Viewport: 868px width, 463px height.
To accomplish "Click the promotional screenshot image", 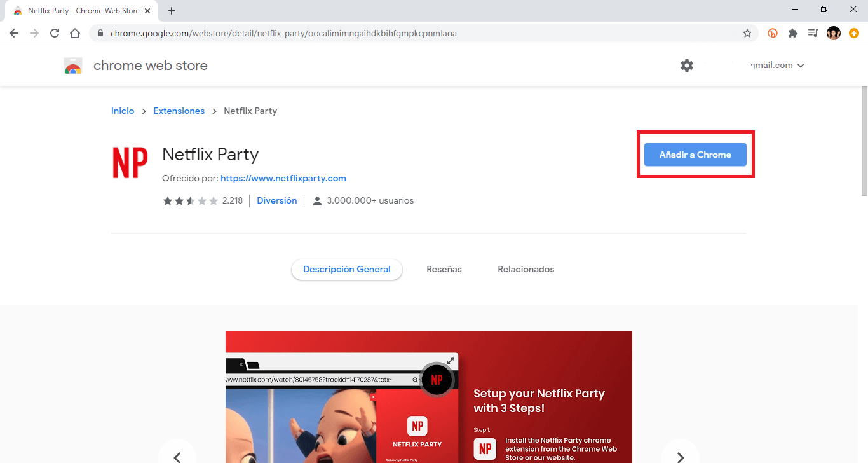I will (429, 397).
